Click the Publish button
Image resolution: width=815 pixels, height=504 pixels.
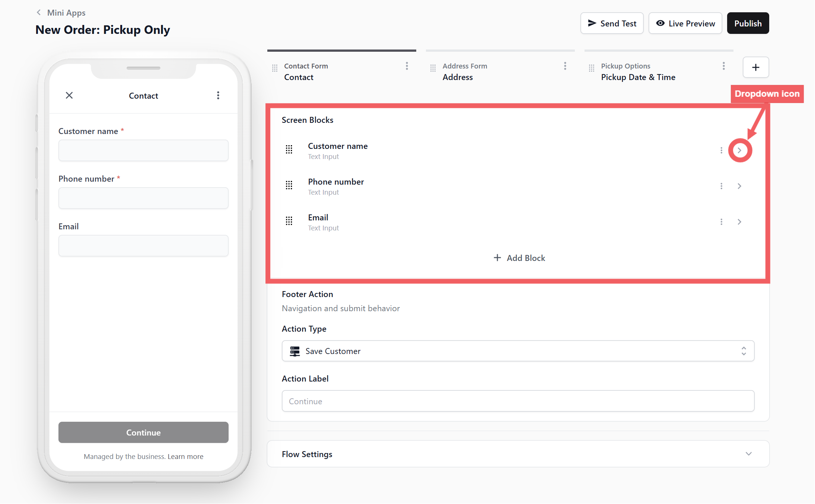tap(748, 23)
